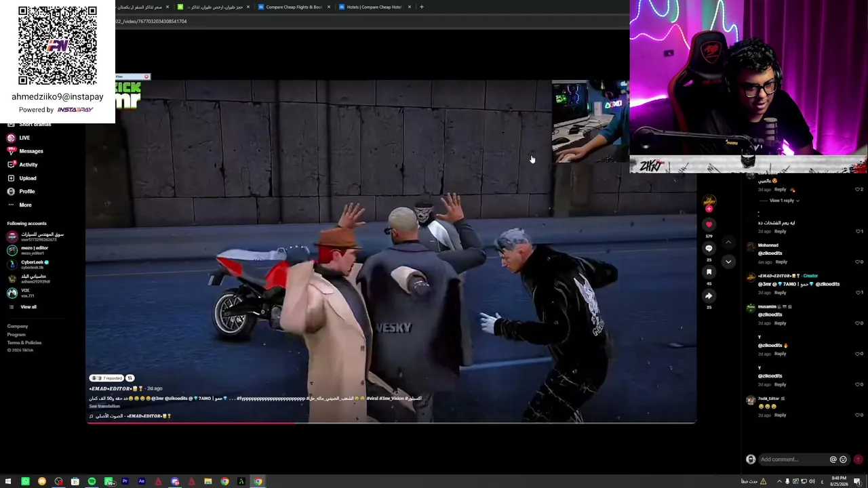Image resolution: width=868 pixels, height=488 pixels.
Task: Open the Windows Start menu
Action: click(8, 481)
